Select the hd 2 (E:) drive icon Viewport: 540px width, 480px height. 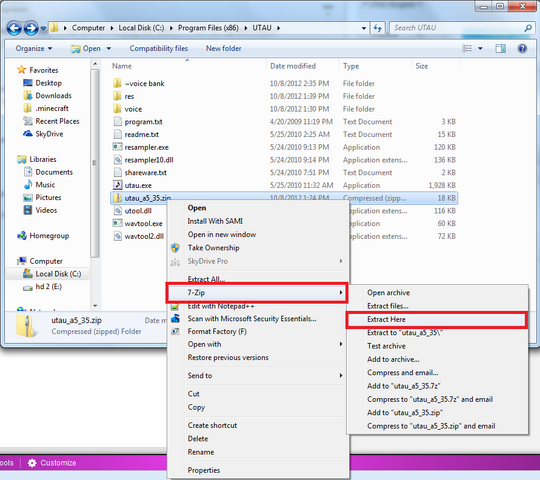28,288
